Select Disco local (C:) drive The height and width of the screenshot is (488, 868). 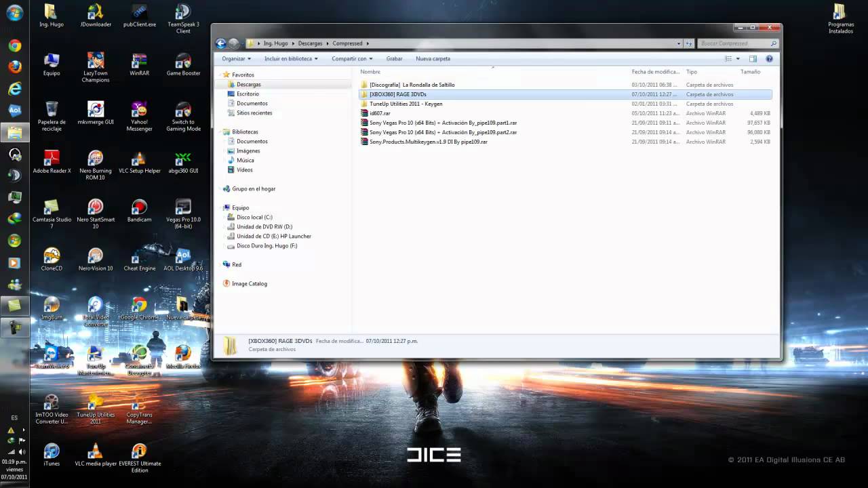click(254, 218)
